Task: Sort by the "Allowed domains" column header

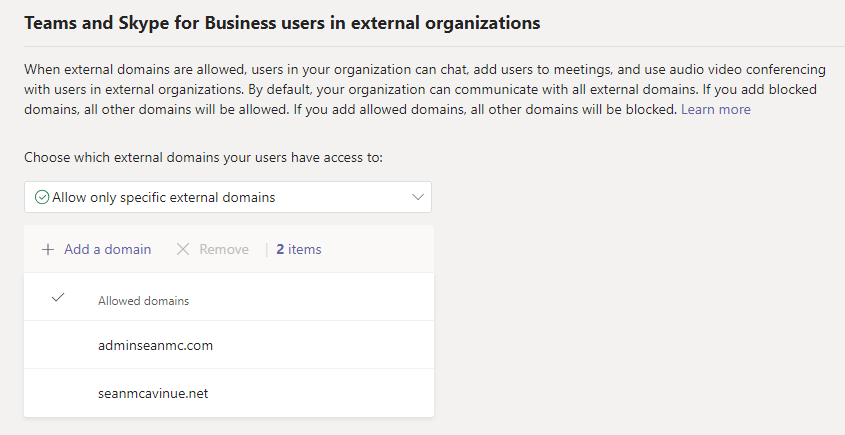Action: pyautogui.click(x=143, y=300)
